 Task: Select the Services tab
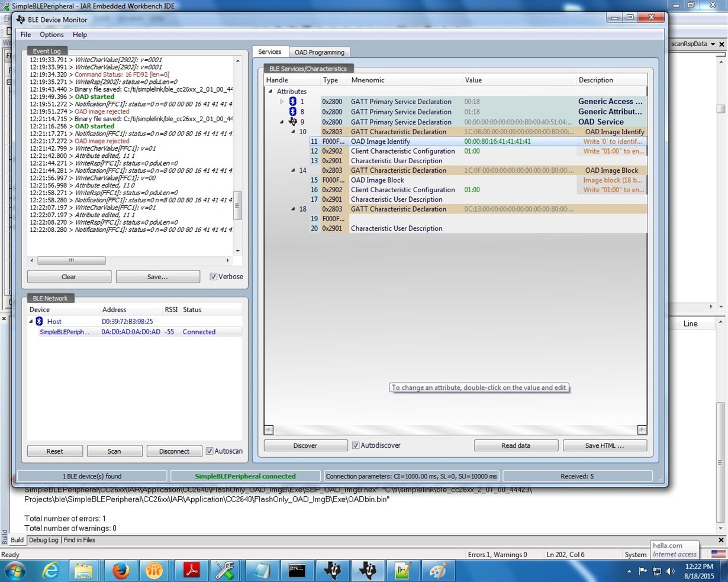270,52
